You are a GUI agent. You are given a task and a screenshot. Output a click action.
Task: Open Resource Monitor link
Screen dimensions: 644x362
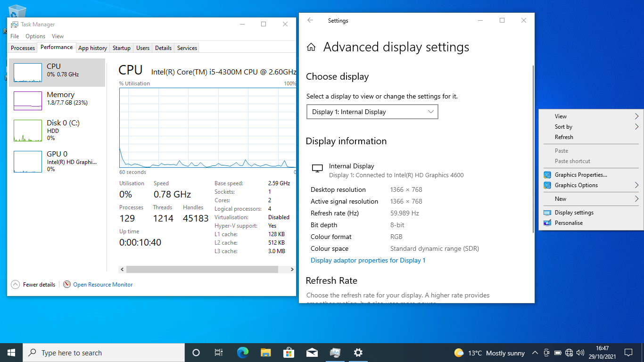tap(103, 285)
